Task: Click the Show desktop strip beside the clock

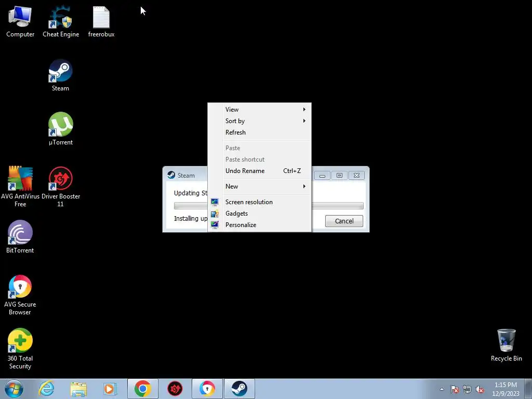Action: tap(528, 389)
